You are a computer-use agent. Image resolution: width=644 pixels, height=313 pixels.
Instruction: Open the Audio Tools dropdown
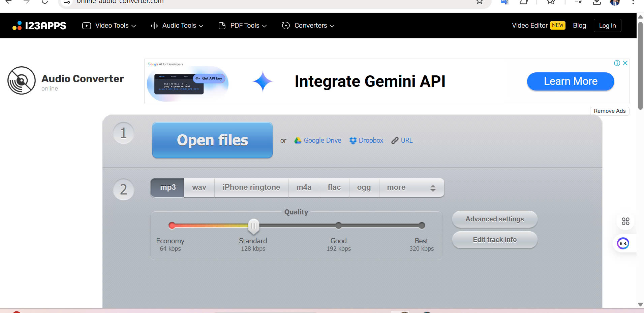click(177, 26)
